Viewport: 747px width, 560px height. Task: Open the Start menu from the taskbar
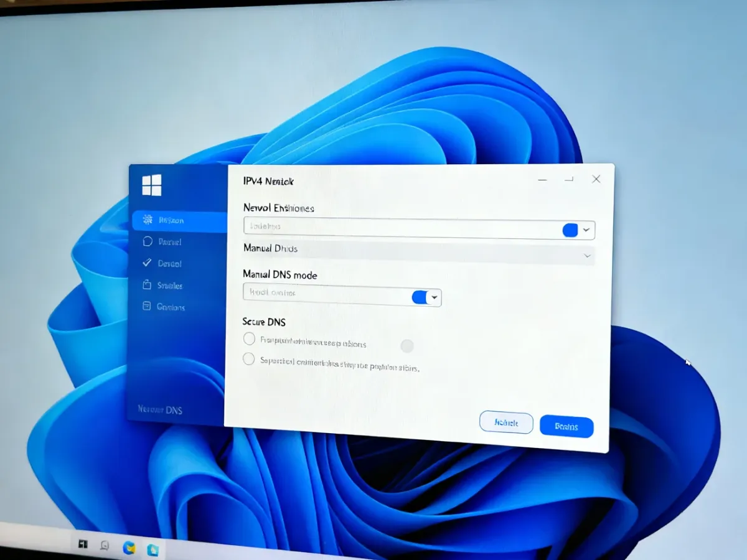83,544
